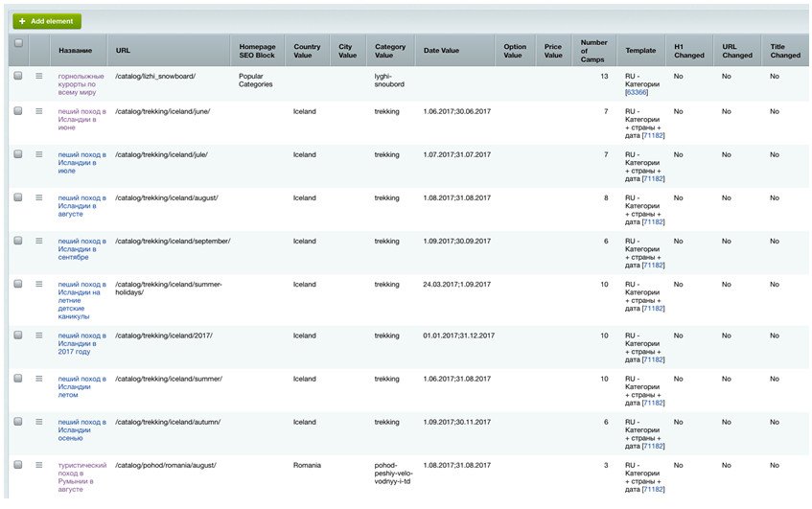Image resolution: width=812 pixels, height=509 pixels.
Task: Check the box for the iceland/june row
Action: (18, 111)
